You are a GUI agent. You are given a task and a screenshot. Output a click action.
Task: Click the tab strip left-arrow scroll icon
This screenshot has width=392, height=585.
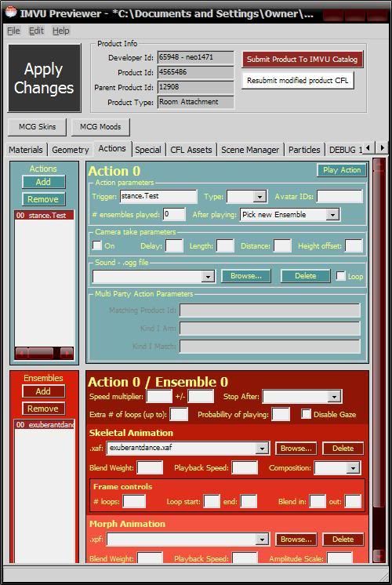coord(368,148)
